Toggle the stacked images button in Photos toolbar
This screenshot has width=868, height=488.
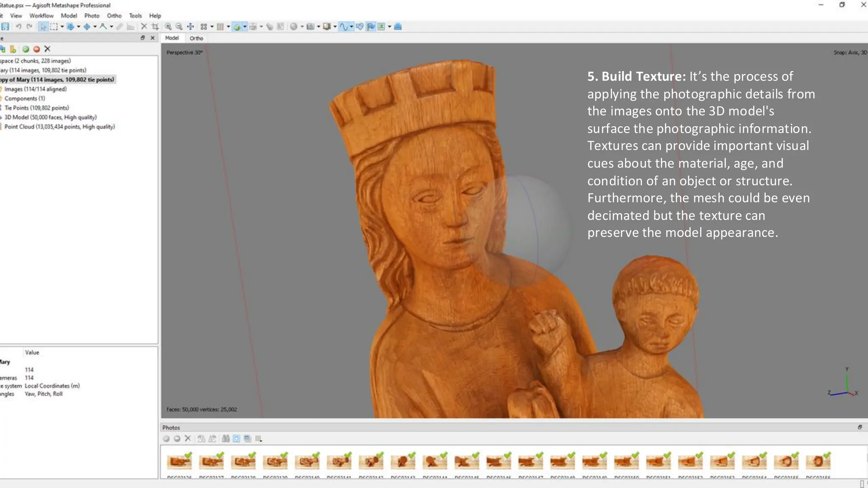(x=248, y=439)
